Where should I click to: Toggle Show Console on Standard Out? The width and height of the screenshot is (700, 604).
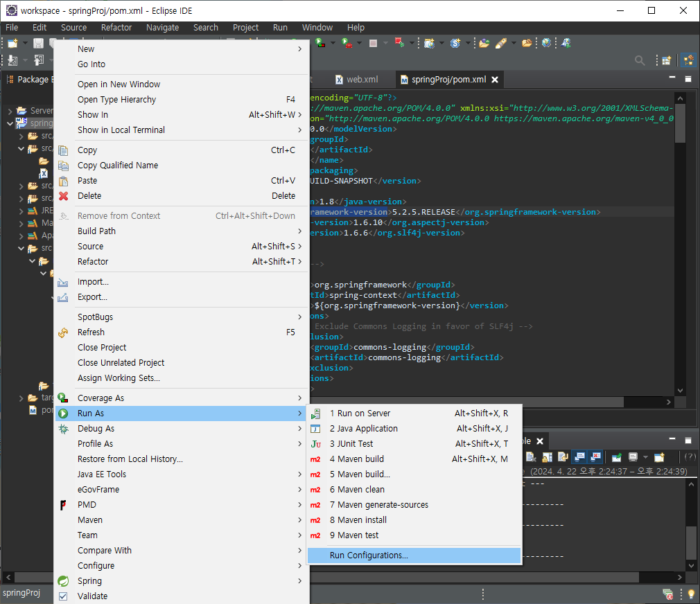coord(579,456)
